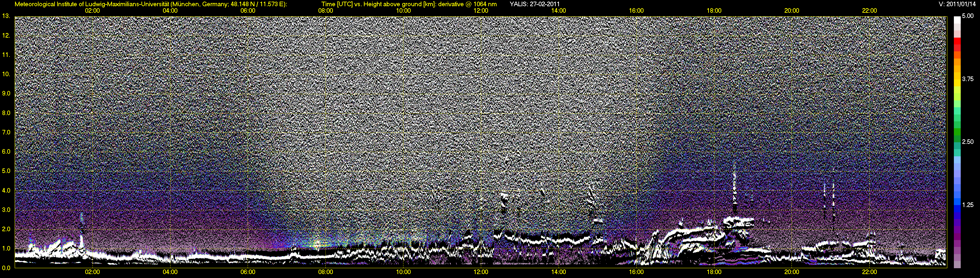Image resolution: width=980 pixels, height=278 pixels.
Task: Click the 1.25 colorbar value
Action: tap(968, 205)
